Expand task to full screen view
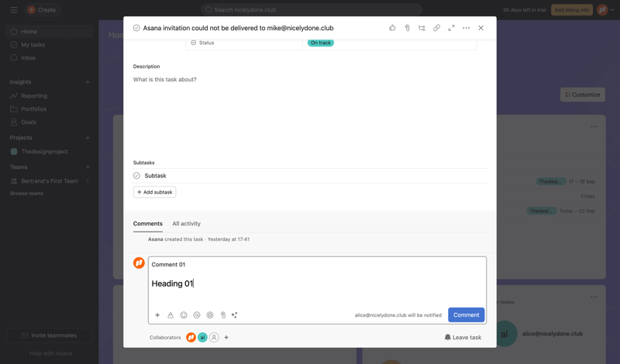The width and height of the screenshot is (620, 364). tap(451, 28)
